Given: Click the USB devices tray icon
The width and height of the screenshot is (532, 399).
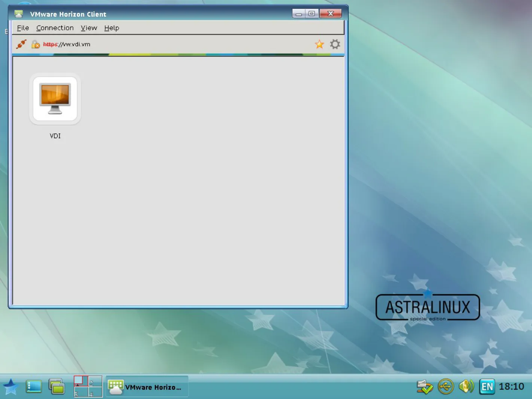Looking at the screenshot, I should (x=446, y=387).
